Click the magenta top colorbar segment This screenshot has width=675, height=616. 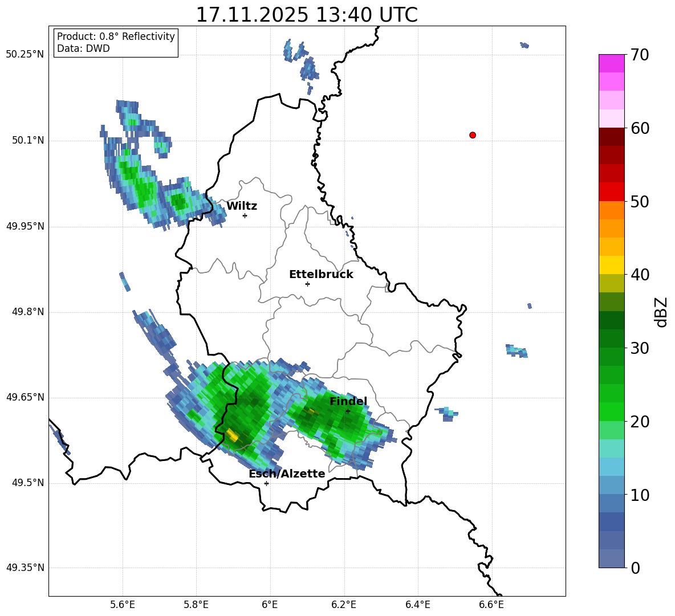[612, 64]
